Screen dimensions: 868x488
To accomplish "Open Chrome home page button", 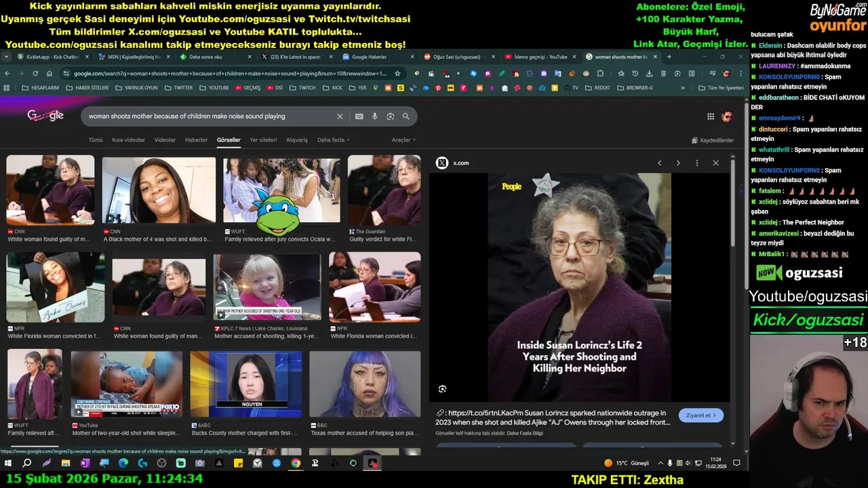I will [49, 73].
